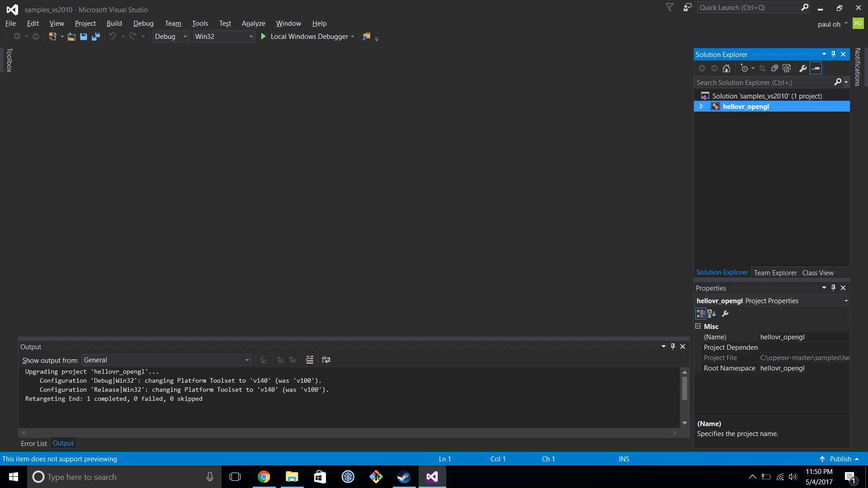This screenshot has width=868, height=488.
Task: Click Sync with Active Document icon
Action: [762, 68]
